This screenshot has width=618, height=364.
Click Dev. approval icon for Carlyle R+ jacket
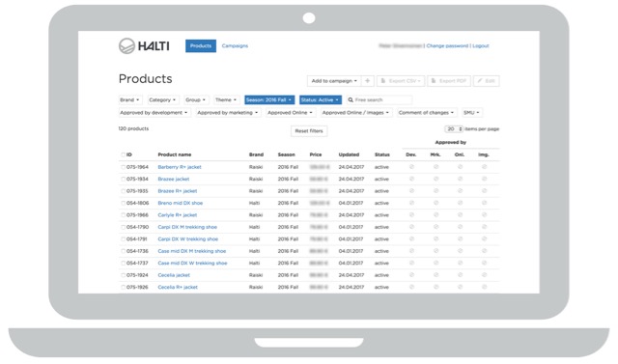[411, 214]
